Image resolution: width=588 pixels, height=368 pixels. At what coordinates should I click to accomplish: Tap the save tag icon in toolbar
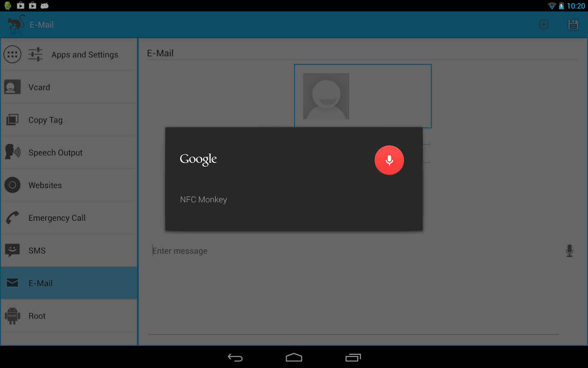[573, 24]
